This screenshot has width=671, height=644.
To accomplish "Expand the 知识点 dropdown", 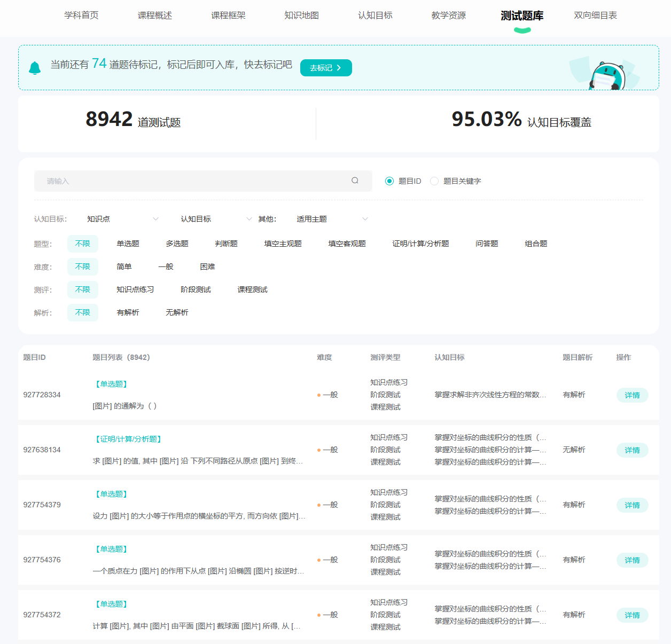I will (x=123, y=219).
